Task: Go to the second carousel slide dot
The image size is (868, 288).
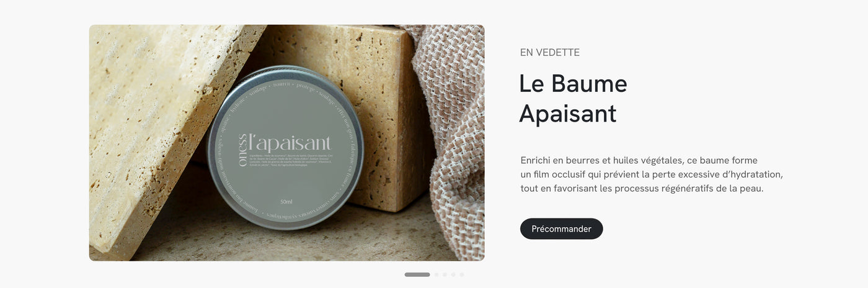Action: tap(436, 274)
